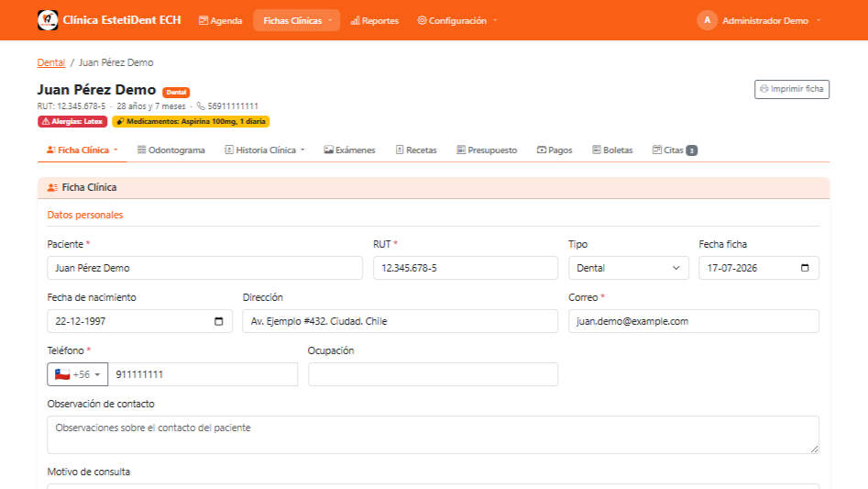Click the Correo email input field
Viewport: 868px width, 489px height.
(694, 321)
